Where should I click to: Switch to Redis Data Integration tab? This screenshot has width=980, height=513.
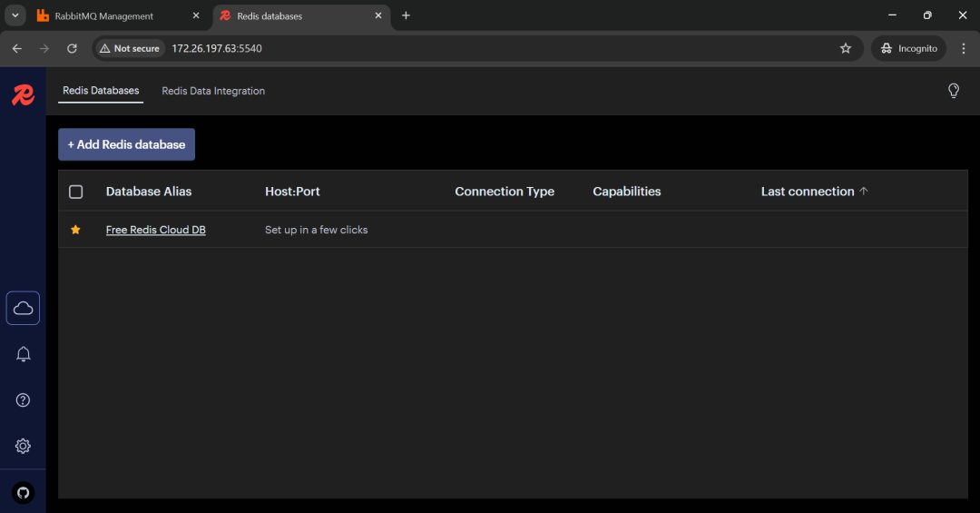(x=213, y=91)
